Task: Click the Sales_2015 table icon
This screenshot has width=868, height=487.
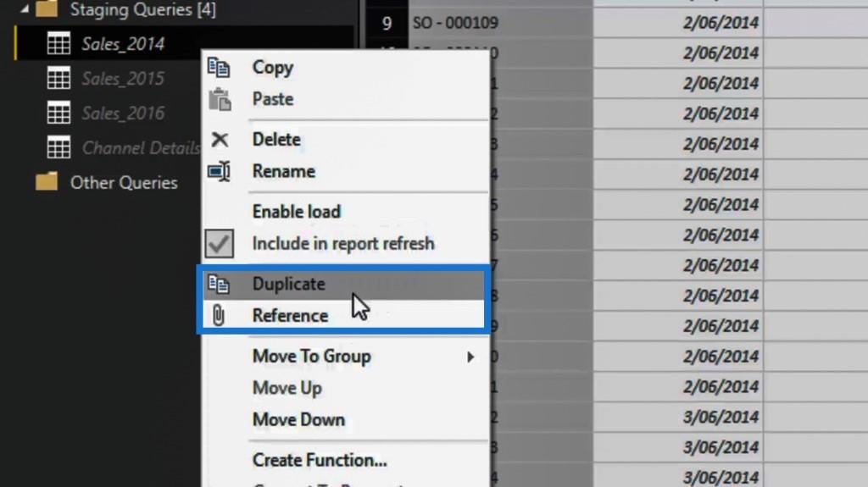Action: pyautogui.click(x=58, y=78)
